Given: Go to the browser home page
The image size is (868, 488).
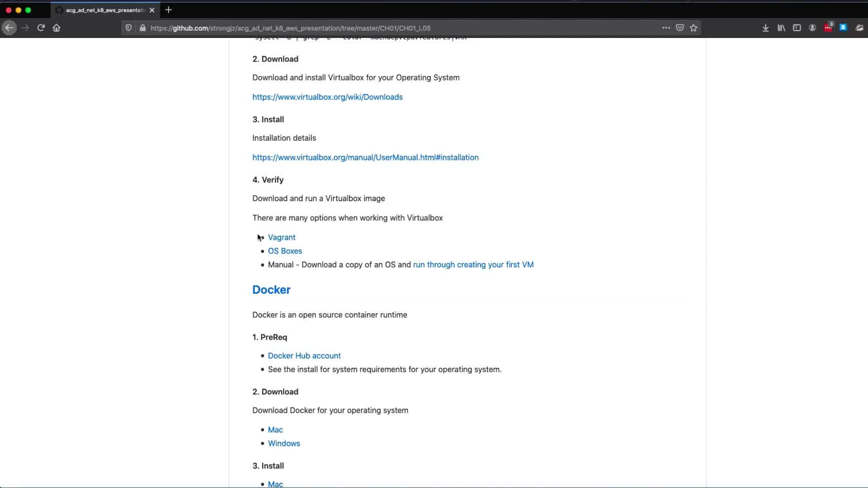Looking at the screenshot, I should (x=57, y=28).
